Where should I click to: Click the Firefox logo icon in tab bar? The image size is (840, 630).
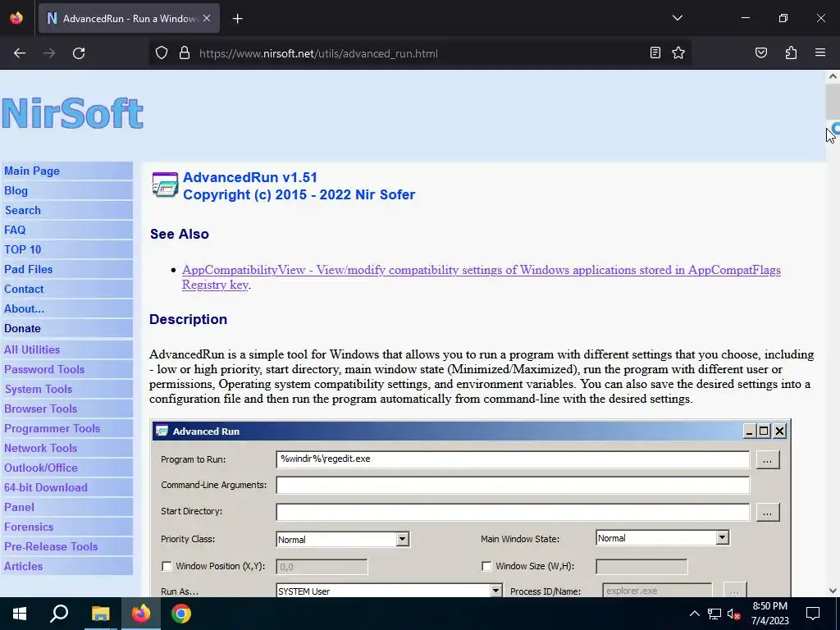coord(16,18)
